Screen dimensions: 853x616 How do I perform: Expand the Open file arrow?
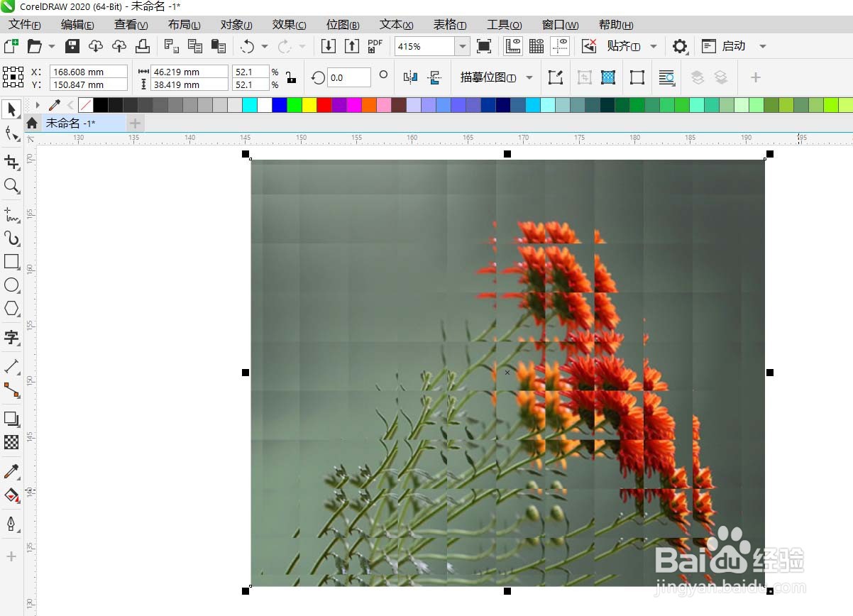tap(52, 46)
